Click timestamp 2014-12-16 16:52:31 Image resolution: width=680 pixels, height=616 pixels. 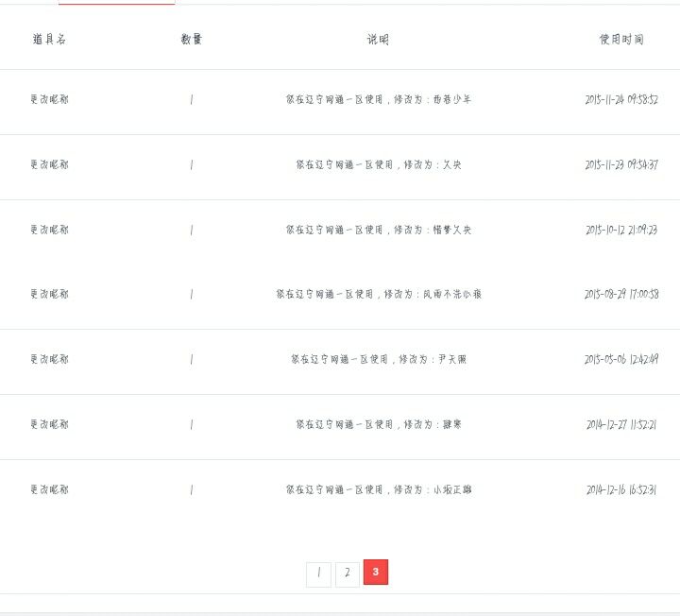621,489
